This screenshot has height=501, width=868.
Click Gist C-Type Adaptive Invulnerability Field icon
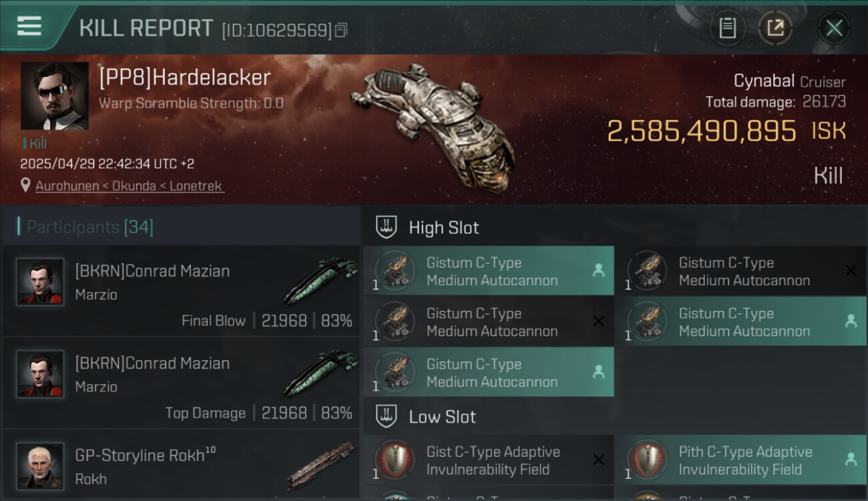394,460
